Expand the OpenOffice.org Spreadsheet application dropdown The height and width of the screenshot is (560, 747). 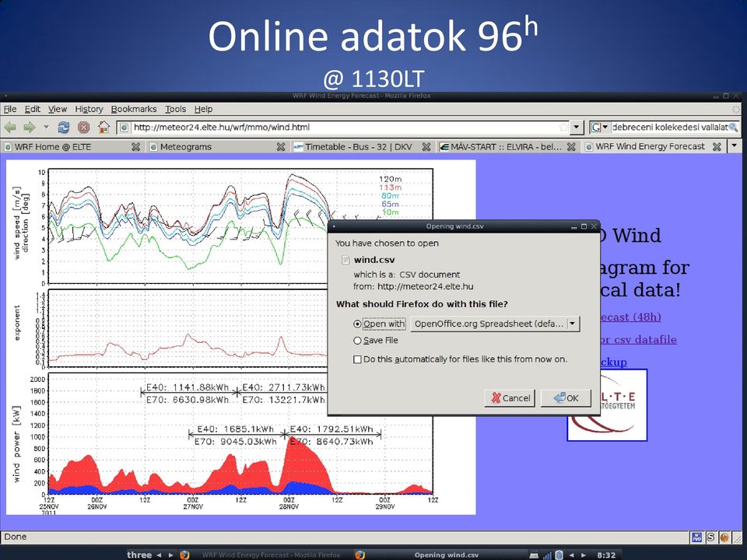pyautogui.click(x=495, y=324)
